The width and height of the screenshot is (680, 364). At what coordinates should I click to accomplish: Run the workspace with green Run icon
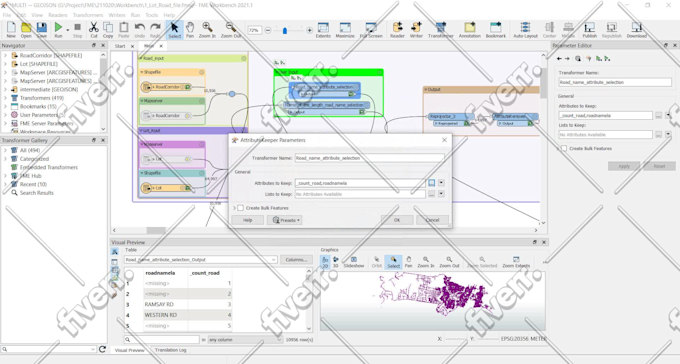point(58,30)
